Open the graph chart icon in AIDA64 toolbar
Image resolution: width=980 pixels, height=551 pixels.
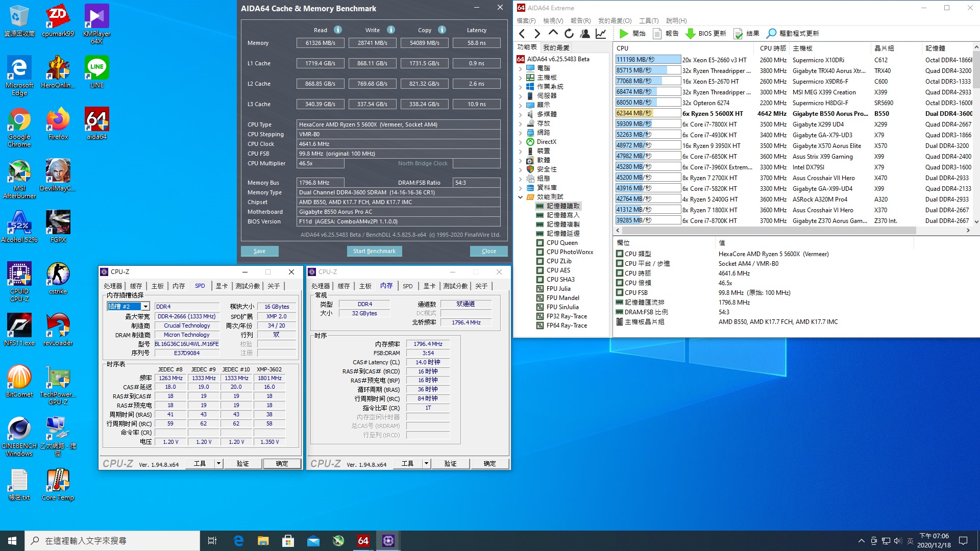point(601,34)
